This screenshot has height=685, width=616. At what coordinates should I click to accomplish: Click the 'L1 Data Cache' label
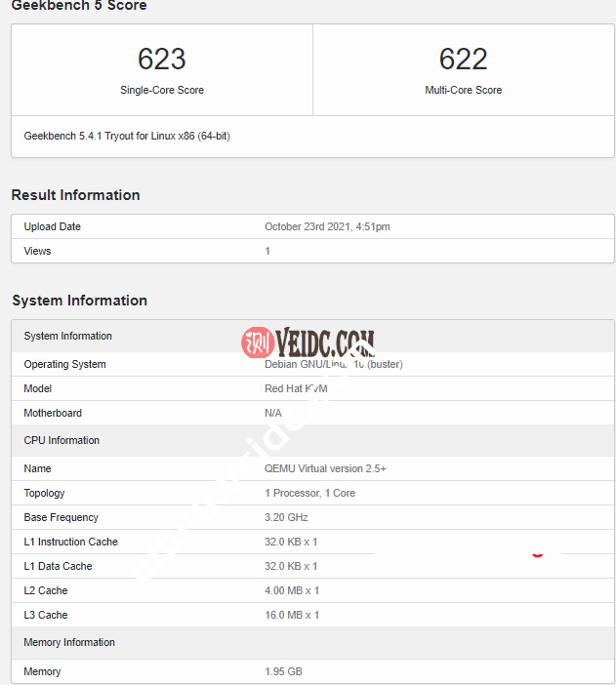pyautogui.click(x=58, y=567)
